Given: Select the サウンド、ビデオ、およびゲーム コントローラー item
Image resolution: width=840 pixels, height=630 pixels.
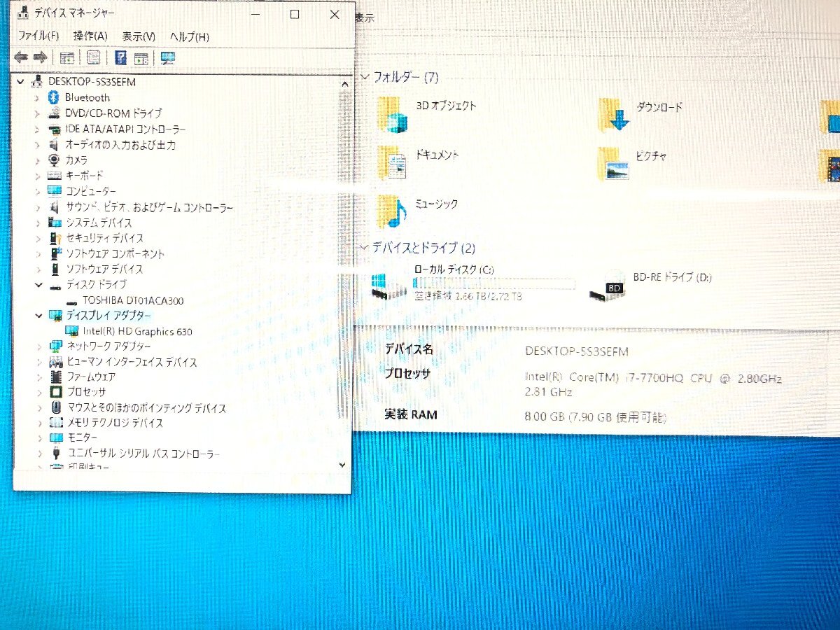Looking at the screenshot, I should [x=149, y=207].
